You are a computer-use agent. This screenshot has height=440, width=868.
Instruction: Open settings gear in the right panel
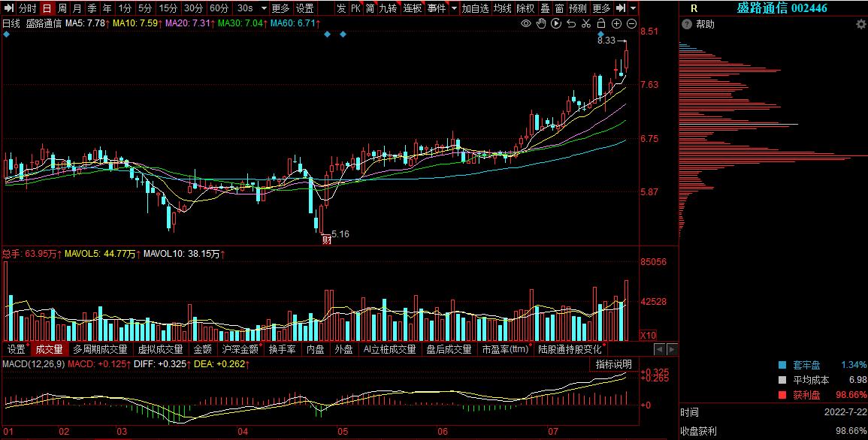860,24
